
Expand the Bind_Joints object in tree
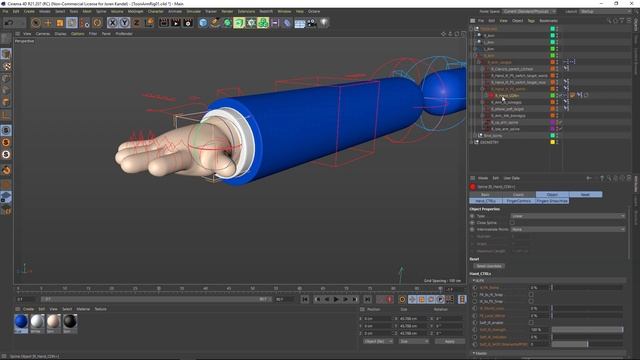[475, 136]
